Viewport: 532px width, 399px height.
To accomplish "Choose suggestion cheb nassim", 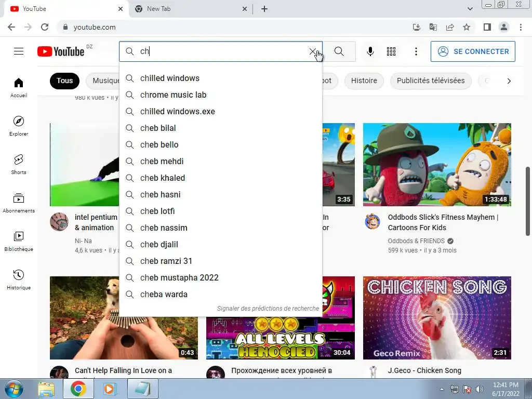I will pos(220,228).
